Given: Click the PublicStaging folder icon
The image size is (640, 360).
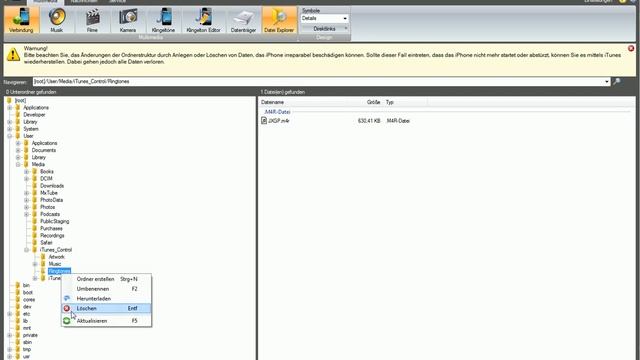Looking at the screenshot, I should (35, 221).
